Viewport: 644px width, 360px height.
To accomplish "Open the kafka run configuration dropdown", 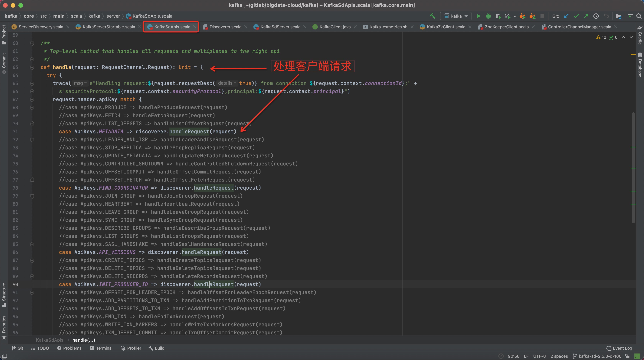I will click(456, 16).
